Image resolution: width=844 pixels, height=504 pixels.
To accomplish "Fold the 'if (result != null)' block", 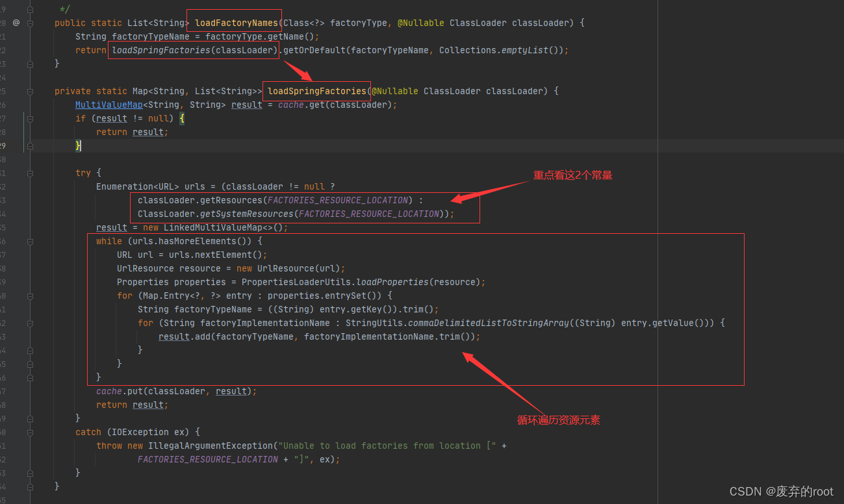I will pos(30,118).
